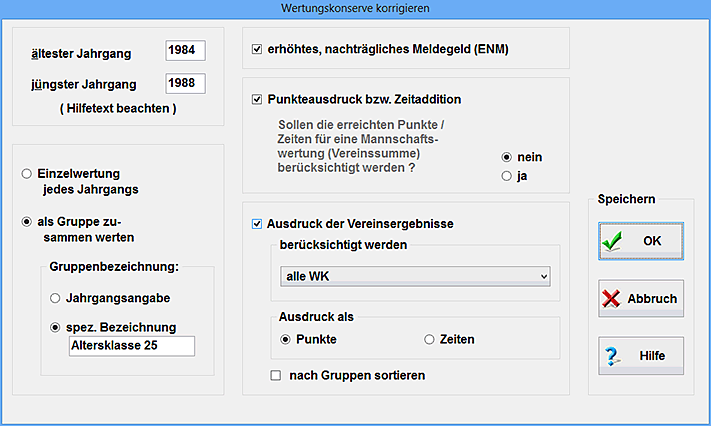Click the ältester Jahrgang field
The width and height of the screenshot is (711, 426).
click(185, 51)
